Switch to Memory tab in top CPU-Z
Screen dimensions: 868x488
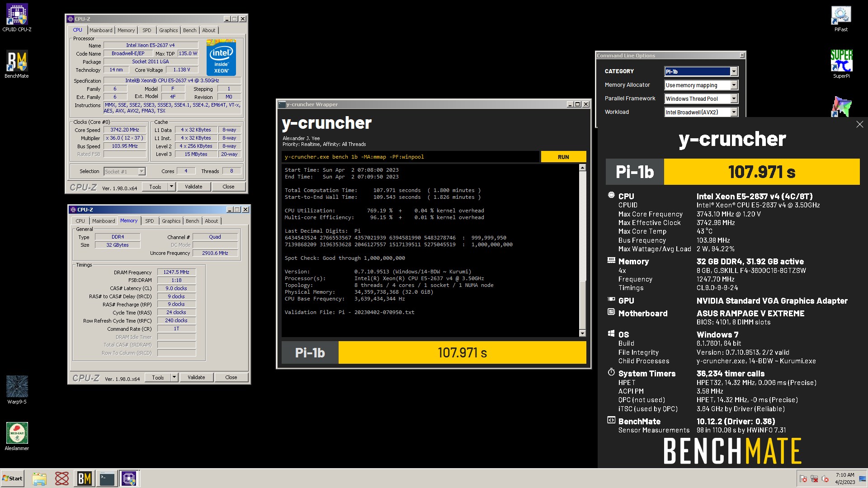tap(126, 30)
